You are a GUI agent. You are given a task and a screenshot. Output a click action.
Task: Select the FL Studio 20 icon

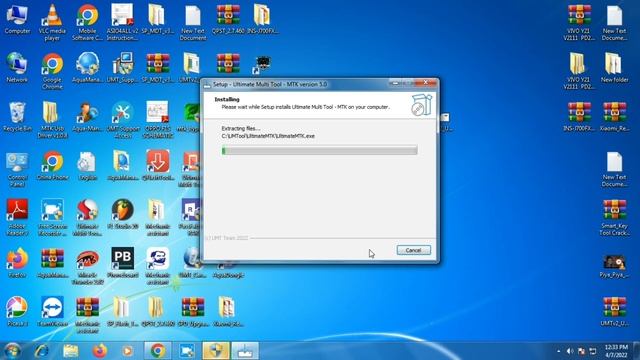coord(122,214)
